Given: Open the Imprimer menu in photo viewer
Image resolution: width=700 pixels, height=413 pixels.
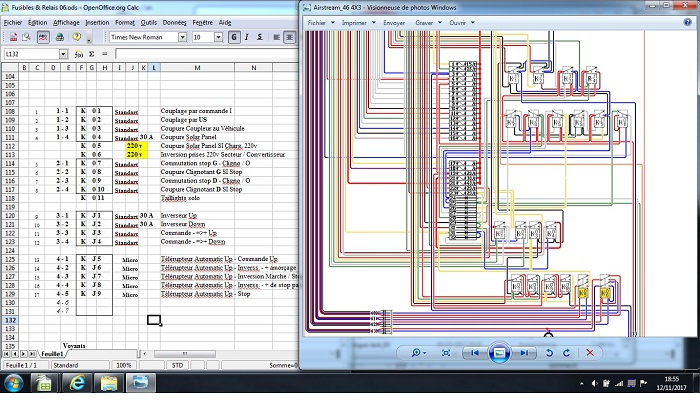Looking at the screenshot, I should point(356,20).
